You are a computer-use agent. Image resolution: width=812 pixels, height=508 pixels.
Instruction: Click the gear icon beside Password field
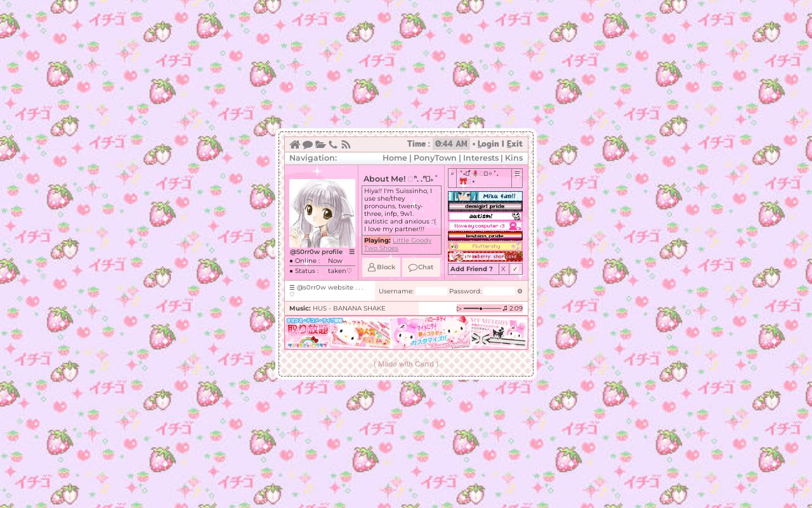click(x=520, y=291)
